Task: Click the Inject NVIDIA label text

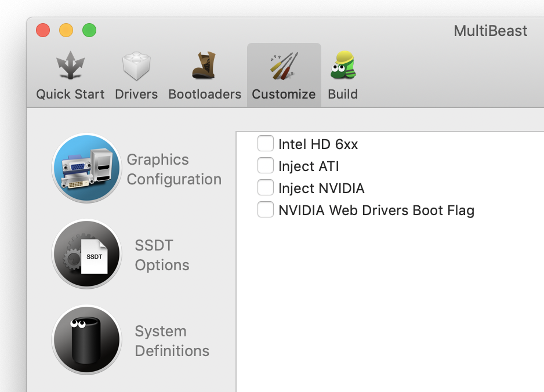Action: click(x=322, y=188)
